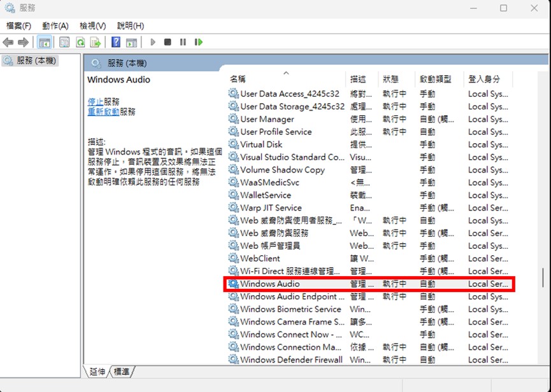
Task: Open the 動作(A) menu
Action: pos(55,25)
